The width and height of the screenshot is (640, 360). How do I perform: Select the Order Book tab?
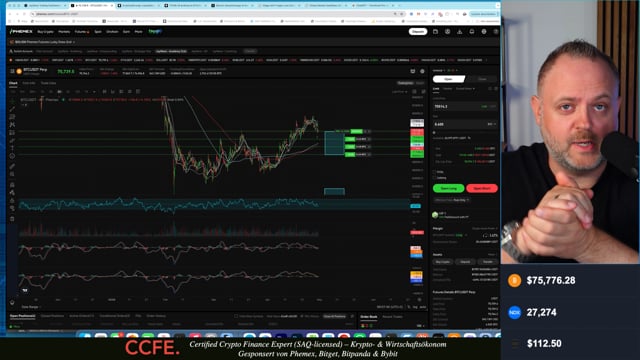point(368,317)
